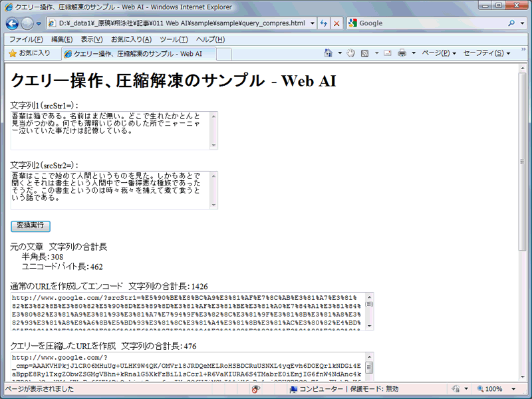The width and height of the screenshot is (532, 399).
Task: Open the search provider dropdown arrow
Action: (x=522, y=23)
